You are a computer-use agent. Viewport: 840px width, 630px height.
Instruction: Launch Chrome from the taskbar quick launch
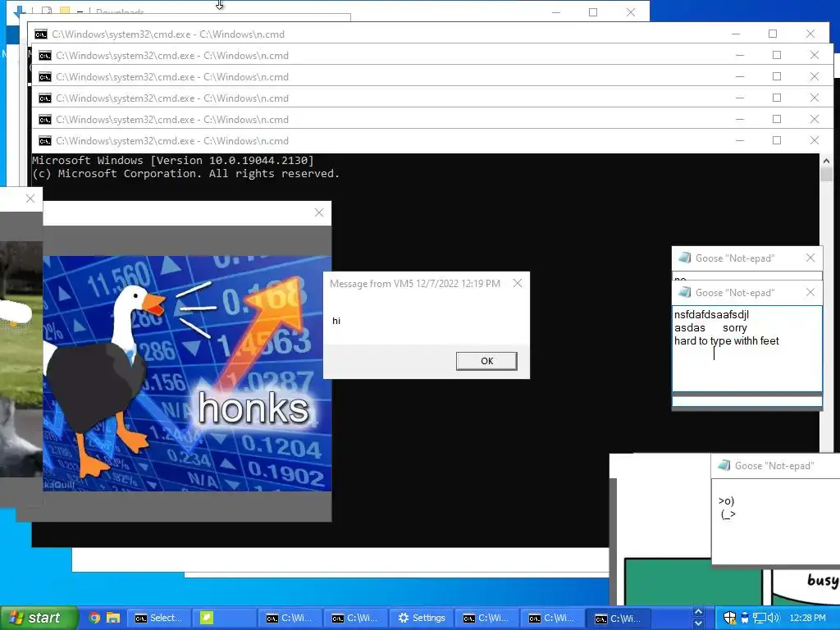(x=95, y=618)
